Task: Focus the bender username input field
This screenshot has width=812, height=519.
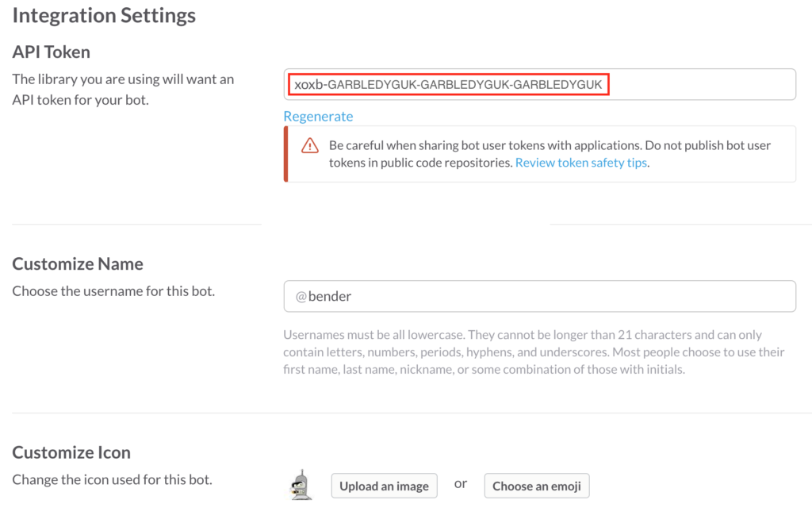Action: click(x=539, y=296)
